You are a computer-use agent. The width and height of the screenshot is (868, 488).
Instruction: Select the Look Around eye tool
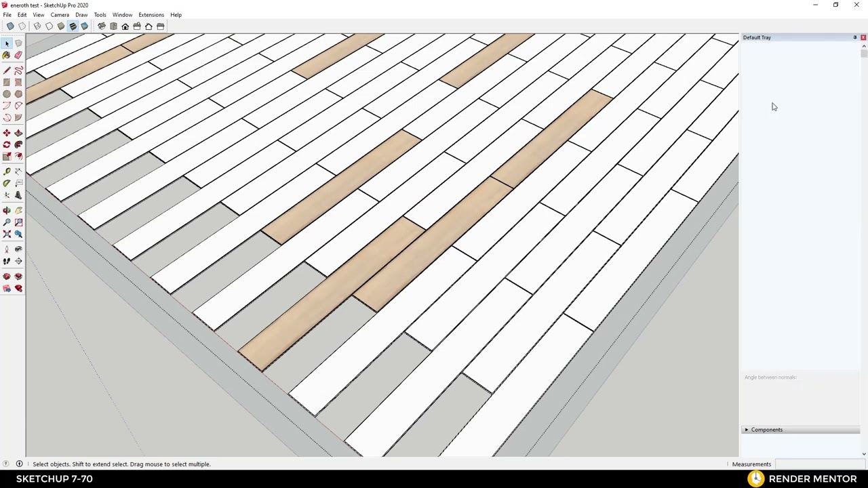click(x=18, y=249)
